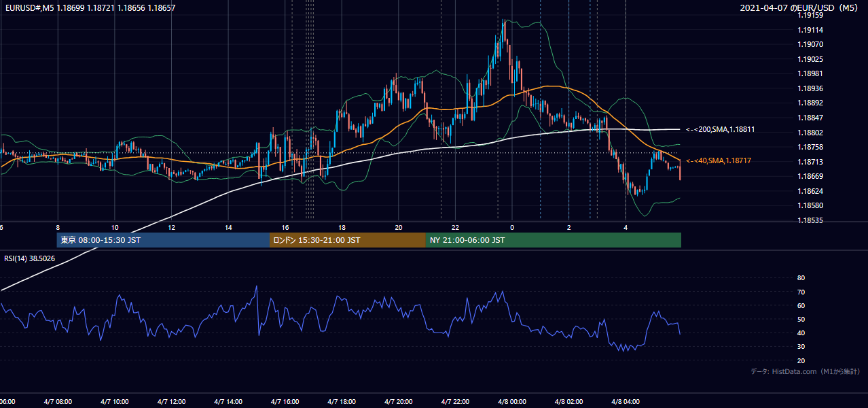Click RSI level 70 on the RSI scale
Image resolution: width=868 pixels, height=408 pixels.
801,292
